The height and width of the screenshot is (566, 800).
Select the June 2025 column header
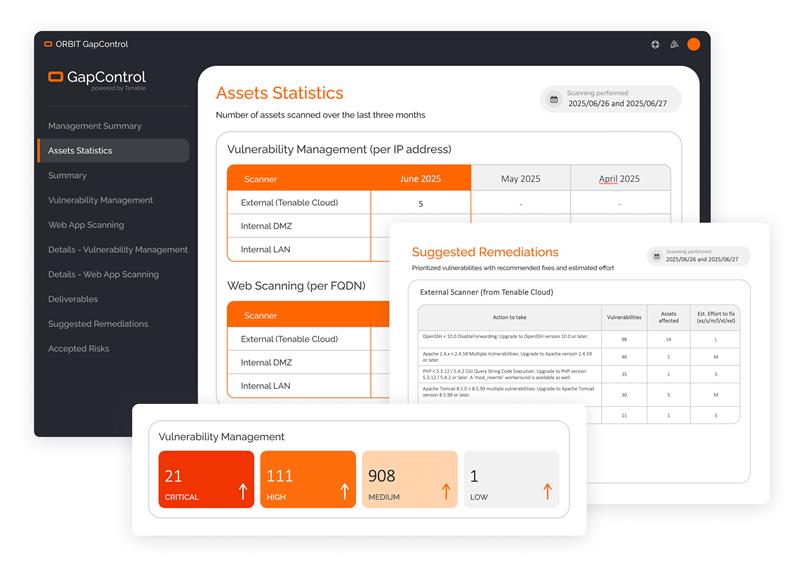(420, 179)
